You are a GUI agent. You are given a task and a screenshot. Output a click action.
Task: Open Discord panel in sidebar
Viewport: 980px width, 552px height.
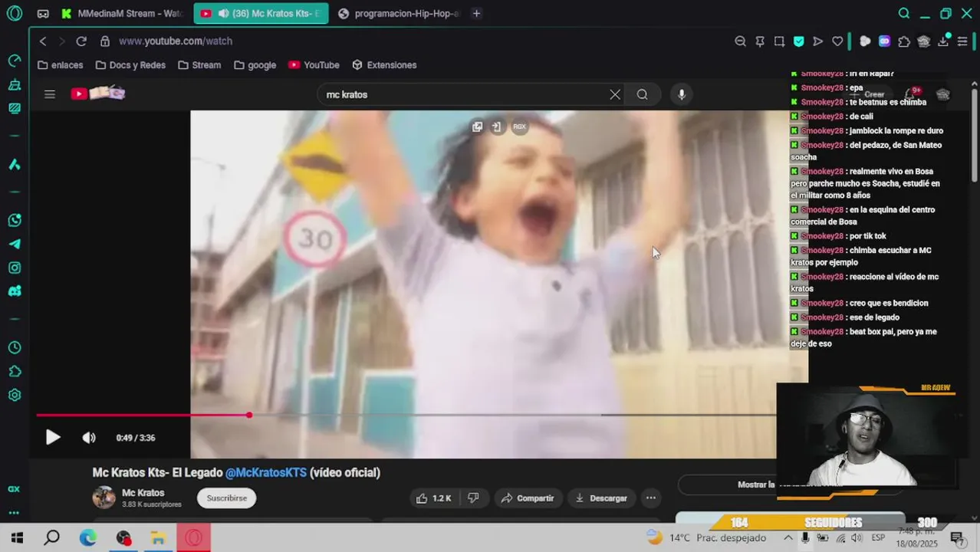coord(14,291)
